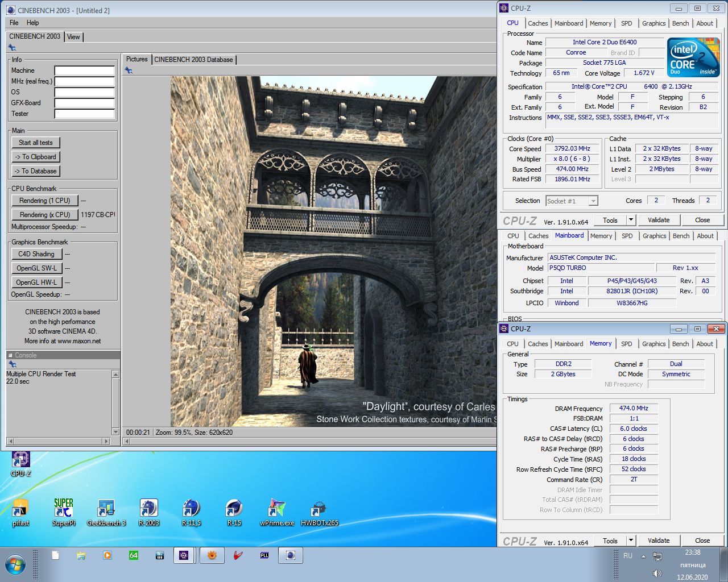Open the R-11,5 desktop shortcut
Viewport: 728px width, 582px height.
pos(191,512)
